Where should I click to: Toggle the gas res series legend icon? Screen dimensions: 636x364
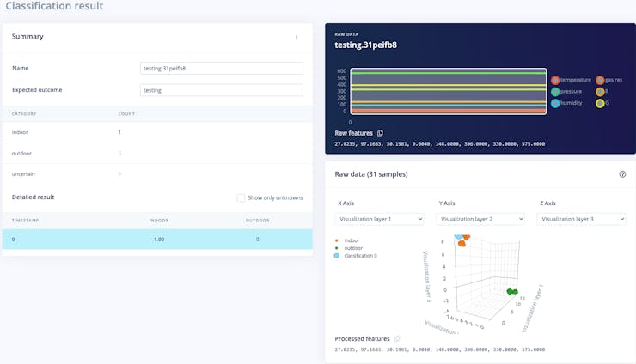(x=600, y=80)
